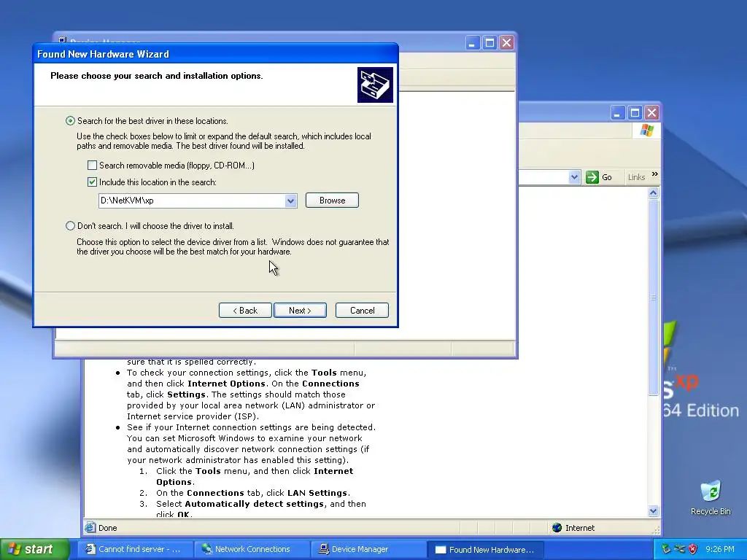Open the Internet Explorer address bar dropdown
The width and height of the screenshot is (747, 560).
574,177
